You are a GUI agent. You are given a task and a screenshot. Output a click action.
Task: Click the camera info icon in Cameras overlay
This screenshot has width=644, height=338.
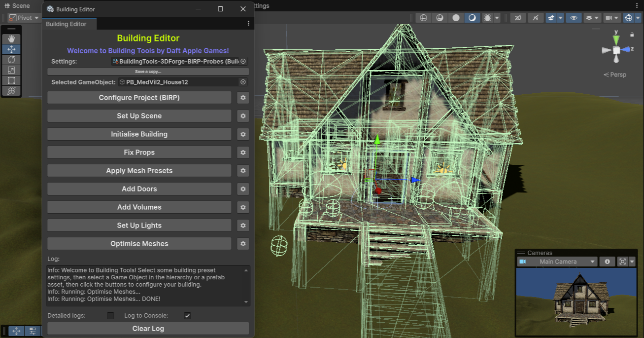point(607,262)
